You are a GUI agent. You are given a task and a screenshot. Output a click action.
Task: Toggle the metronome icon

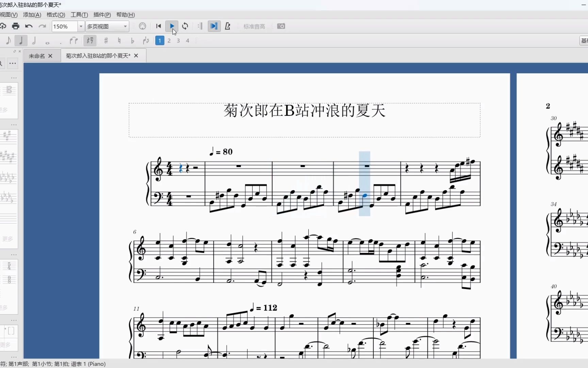pyautogui.click(x=228, y=26)
